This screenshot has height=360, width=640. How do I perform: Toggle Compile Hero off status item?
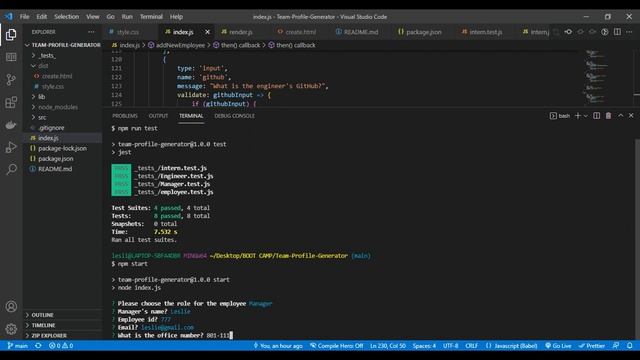point(337,346)
